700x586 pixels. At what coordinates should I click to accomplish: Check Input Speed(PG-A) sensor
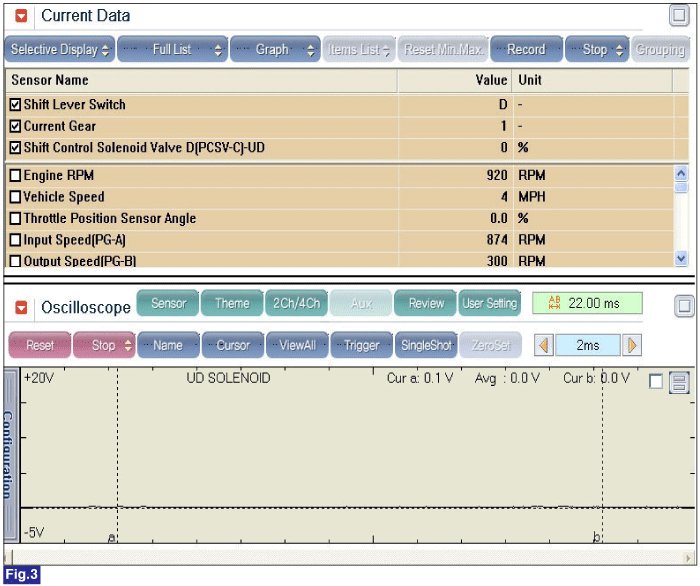pos(15,240)
